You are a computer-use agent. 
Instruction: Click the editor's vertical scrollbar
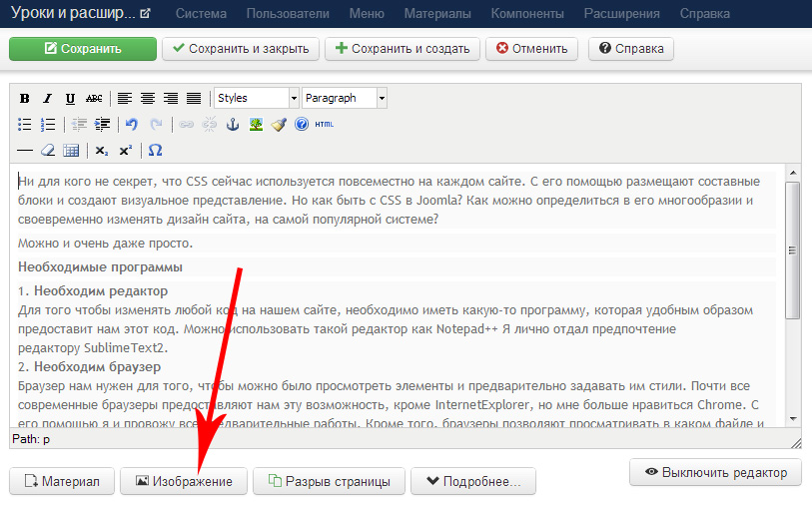792,250
